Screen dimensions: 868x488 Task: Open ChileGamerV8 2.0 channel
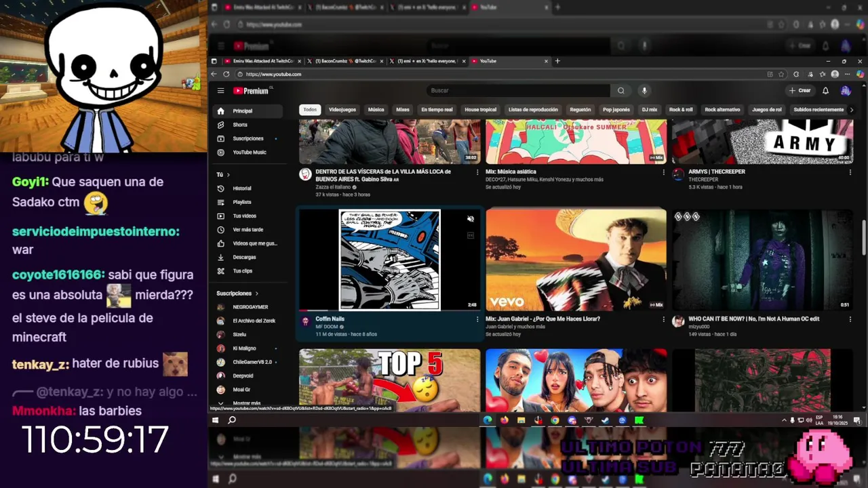(248, 362)
